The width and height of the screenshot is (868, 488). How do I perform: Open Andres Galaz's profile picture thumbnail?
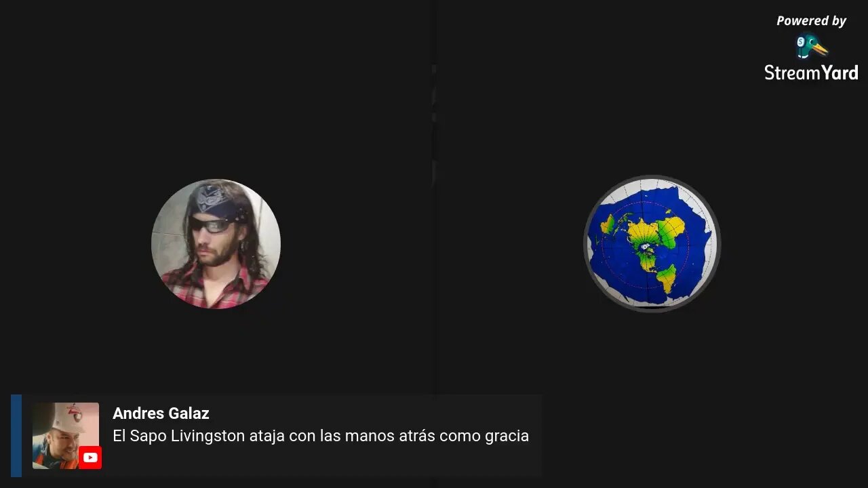click(x=66, y=436)
